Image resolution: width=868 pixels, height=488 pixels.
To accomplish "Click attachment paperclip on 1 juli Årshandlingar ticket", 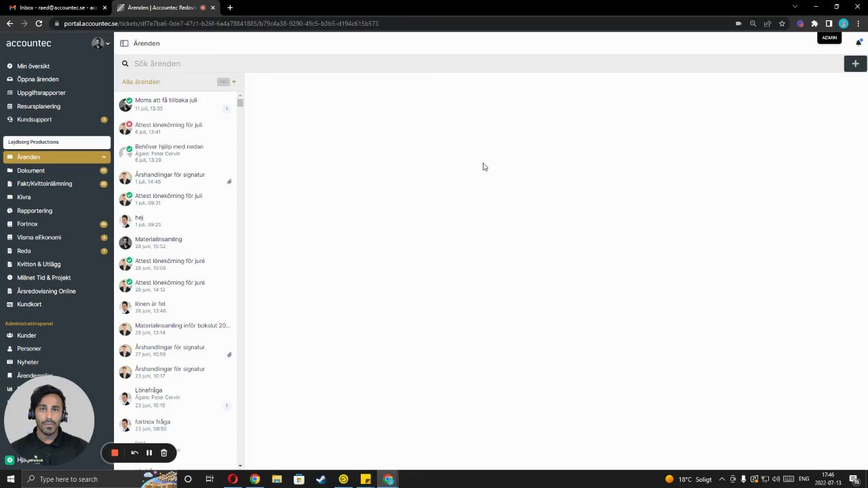I will coord(229,182).
